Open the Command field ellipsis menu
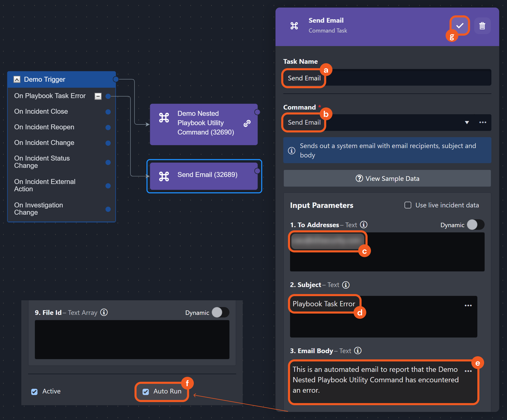This screenshot has width=507, height=420. pos(483,122)
